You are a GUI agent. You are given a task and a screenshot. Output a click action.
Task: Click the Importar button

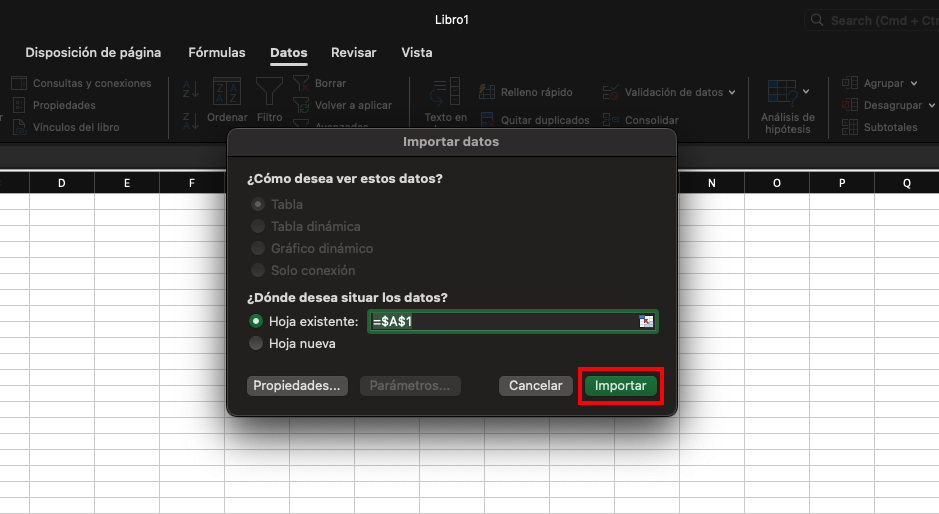pyautogui.click(x=620, y=385)
